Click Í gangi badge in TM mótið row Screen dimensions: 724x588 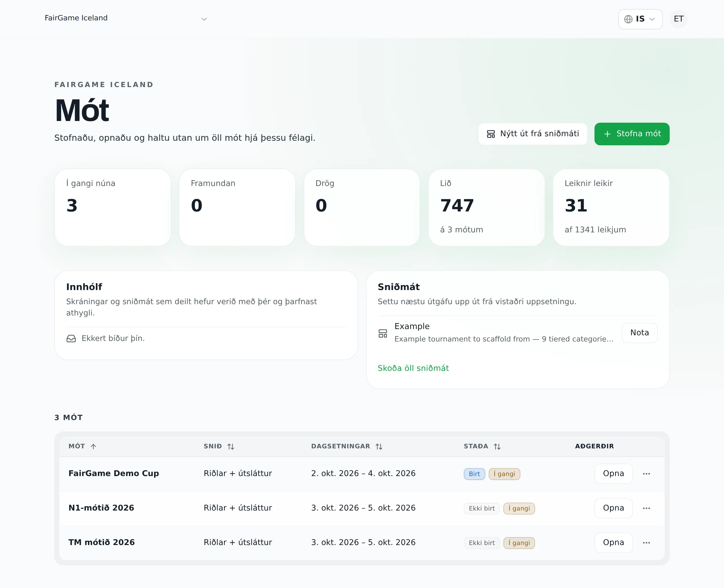click(x=519, y=542)
